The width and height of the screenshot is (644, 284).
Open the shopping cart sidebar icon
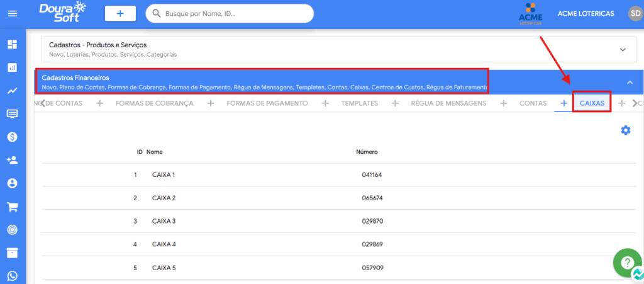tap(12, 207)
